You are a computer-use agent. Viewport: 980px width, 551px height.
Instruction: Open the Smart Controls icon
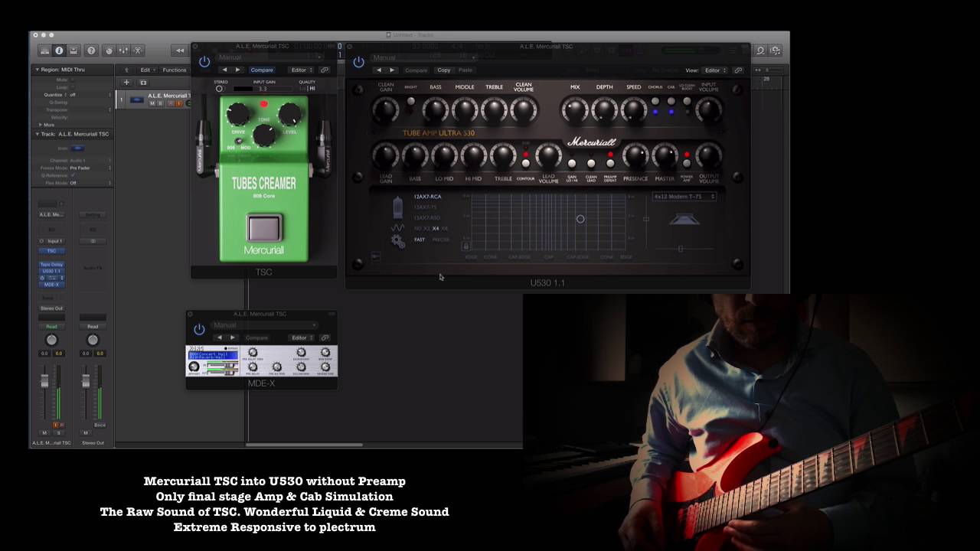pos(109,51)
